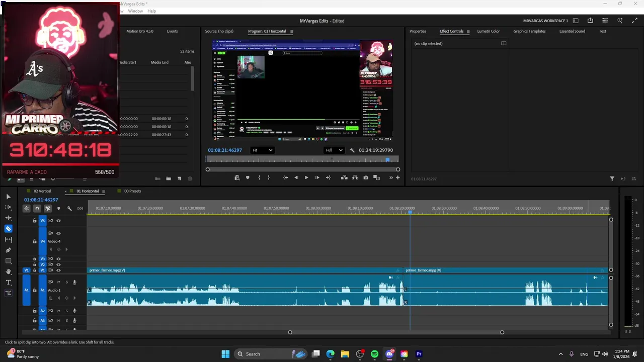Open the Essential Sound tab
This screenshot has height=362, width=644.
[x=572, y=31]
